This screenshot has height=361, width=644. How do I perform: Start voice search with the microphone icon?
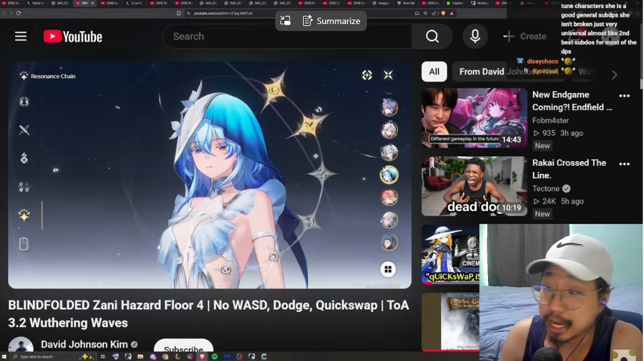475,36
